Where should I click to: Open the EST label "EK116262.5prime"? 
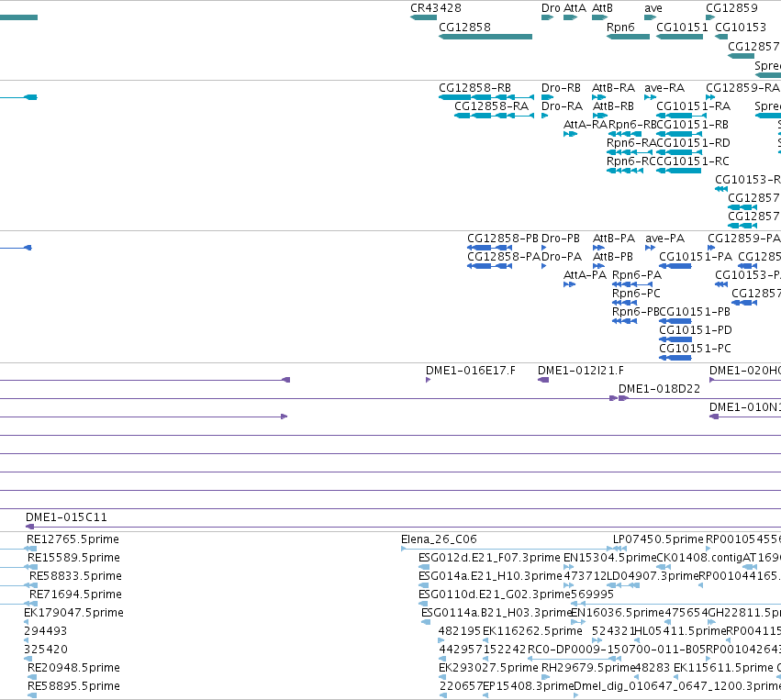point(532,632)
